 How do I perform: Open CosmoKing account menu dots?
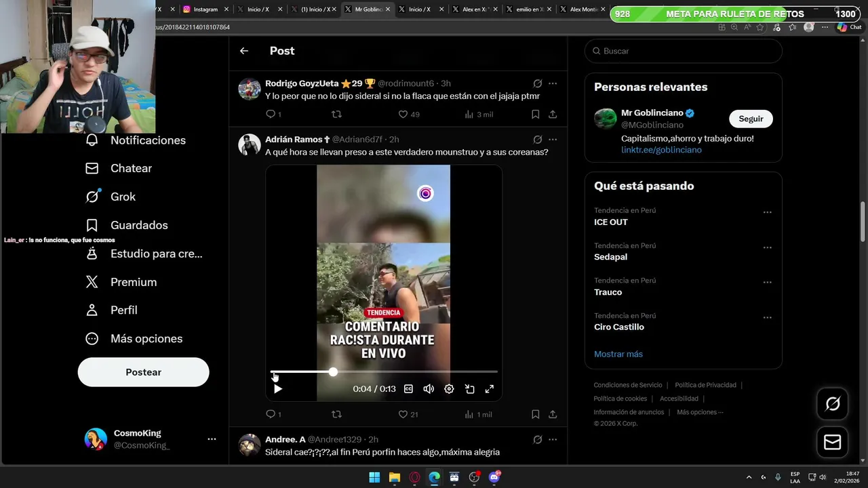click(x=212, y=439)
